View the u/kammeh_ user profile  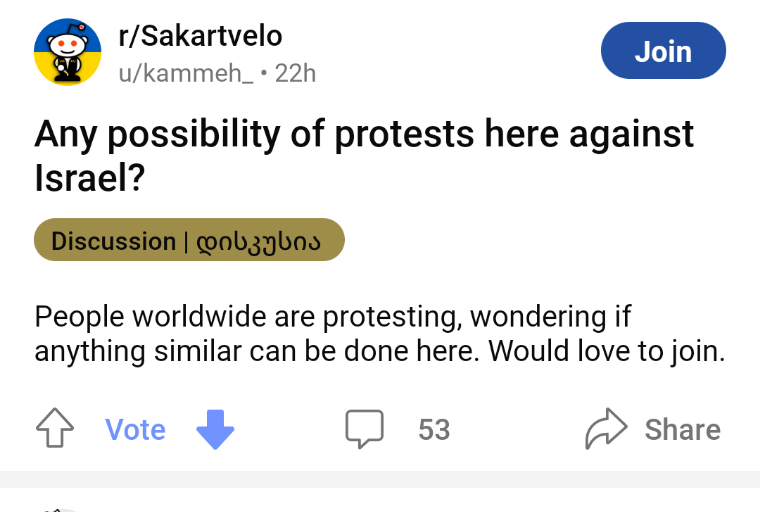(x=186, y=73)
